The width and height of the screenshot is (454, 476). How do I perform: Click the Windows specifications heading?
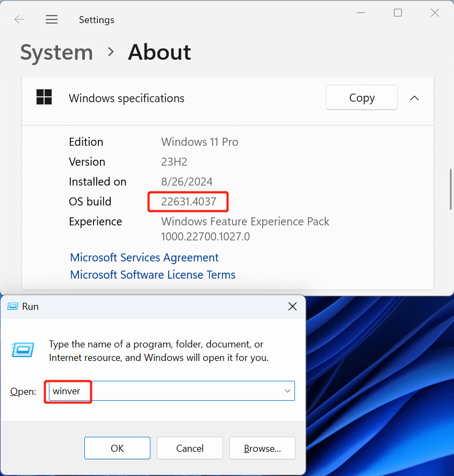126,98
